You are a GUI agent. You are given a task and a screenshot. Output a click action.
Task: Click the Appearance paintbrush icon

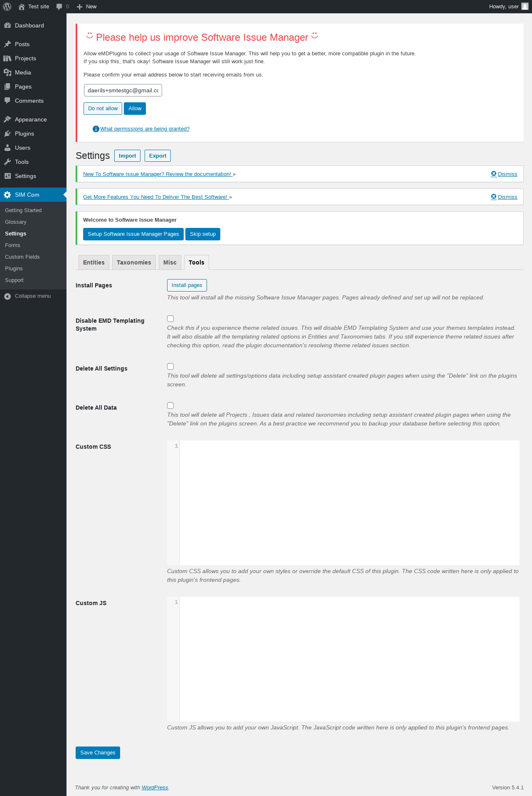(7, 119)
